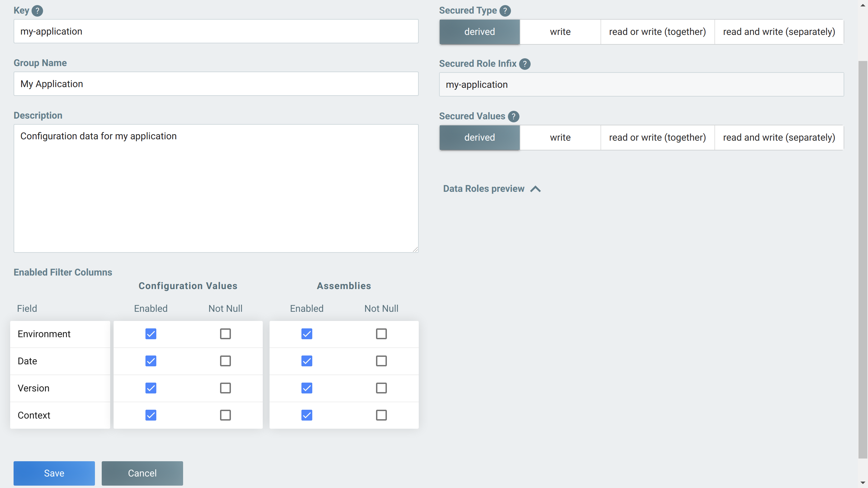Screen dimensions: 868x488
Task: Select read or write (together) for Secured Type
Action: point(657,32)
